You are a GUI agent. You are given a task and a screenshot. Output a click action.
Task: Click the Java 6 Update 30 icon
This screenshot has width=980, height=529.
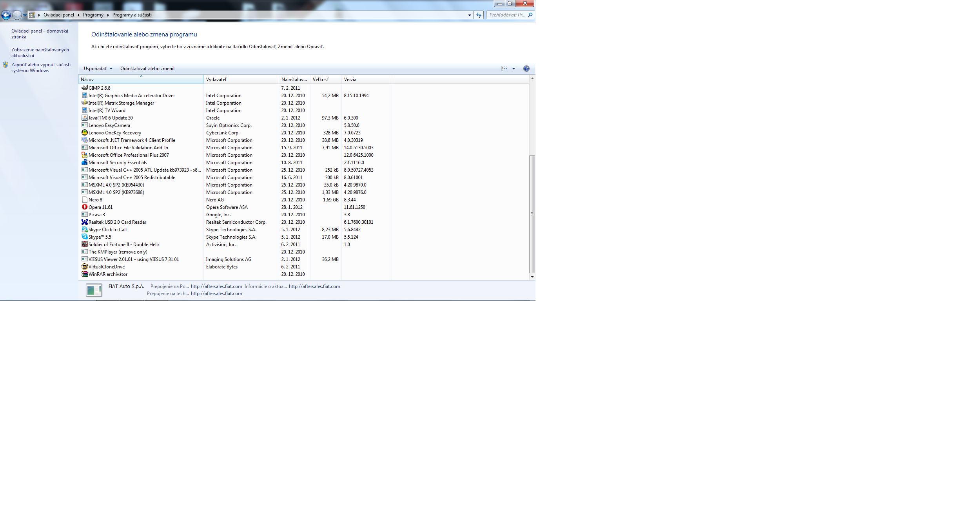coord(84,118)
